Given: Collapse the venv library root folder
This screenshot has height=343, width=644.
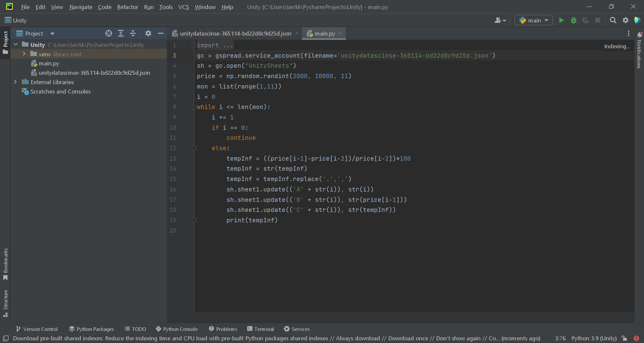Looking at the screenshot, I should coord(24,54).
